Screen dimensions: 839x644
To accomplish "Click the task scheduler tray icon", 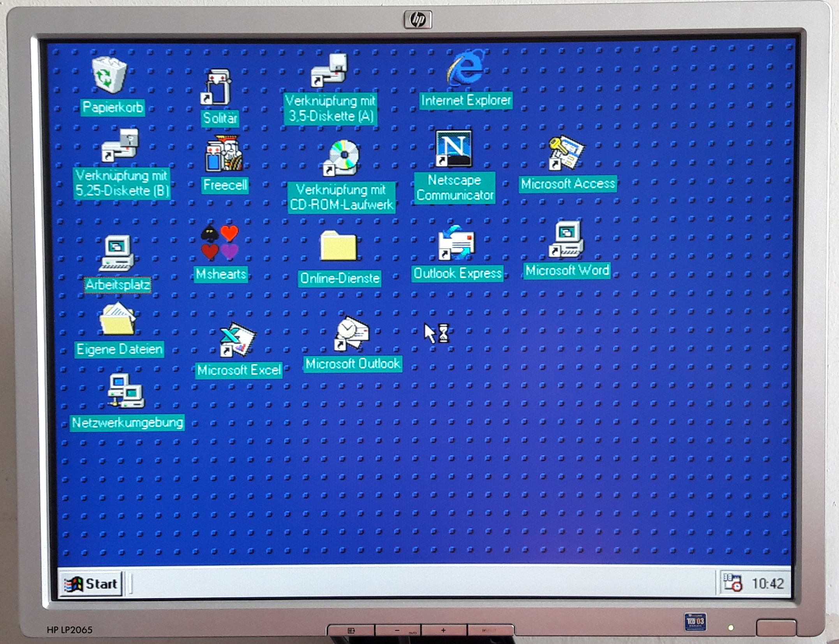I will (732, 582).
